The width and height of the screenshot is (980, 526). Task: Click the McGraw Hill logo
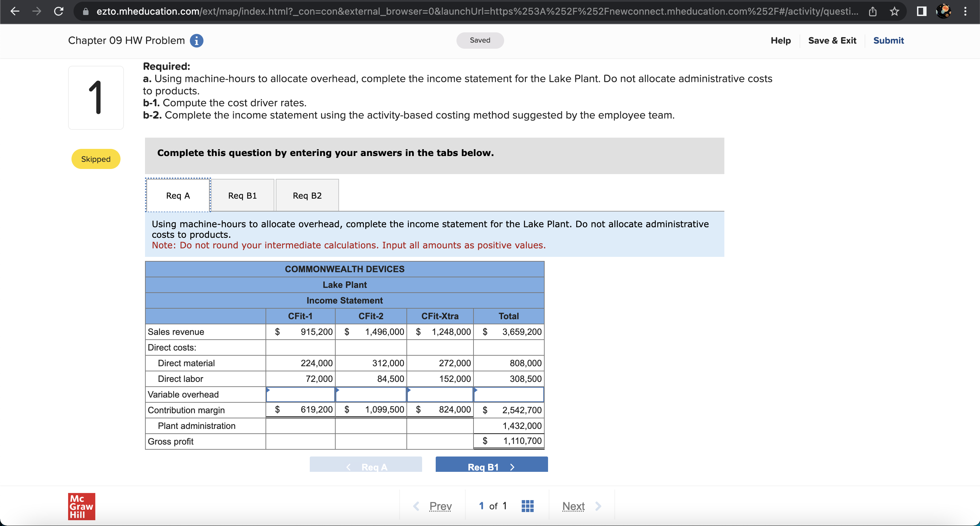coord(81,506)
